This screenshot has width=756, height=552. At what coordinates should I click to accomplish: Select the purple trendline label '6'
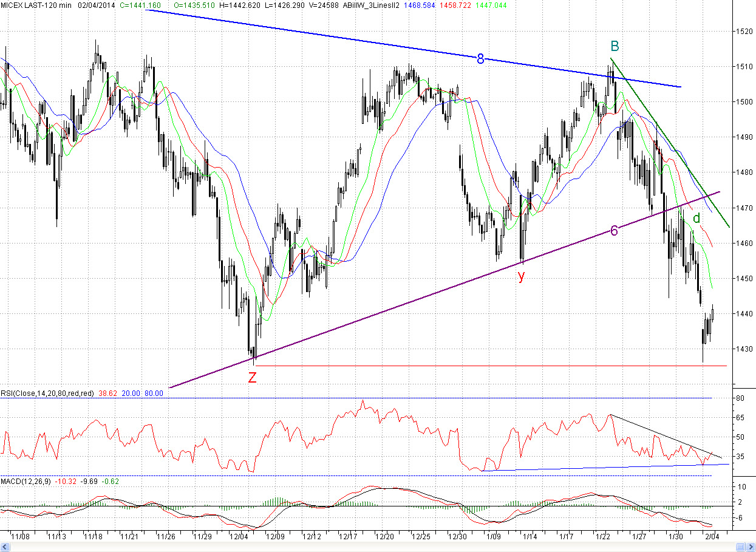coord(614,230)
